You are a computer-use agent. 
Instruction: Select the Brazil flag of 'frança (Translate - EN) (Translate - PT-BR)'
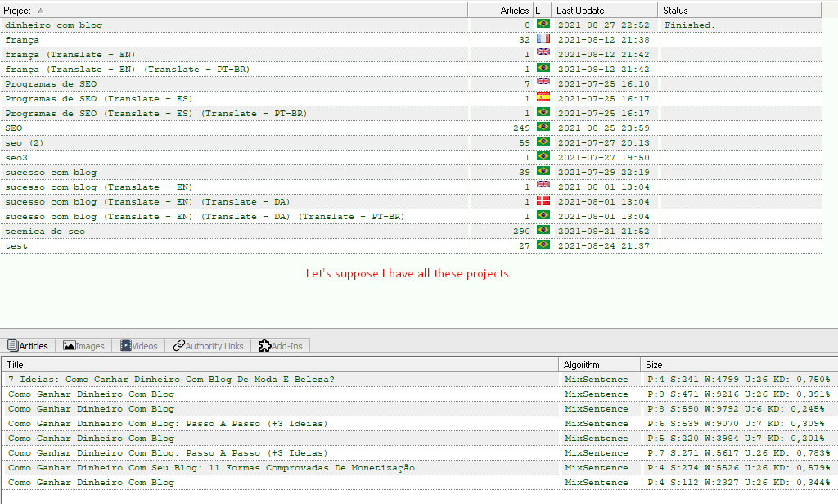[x=543, y=68]
